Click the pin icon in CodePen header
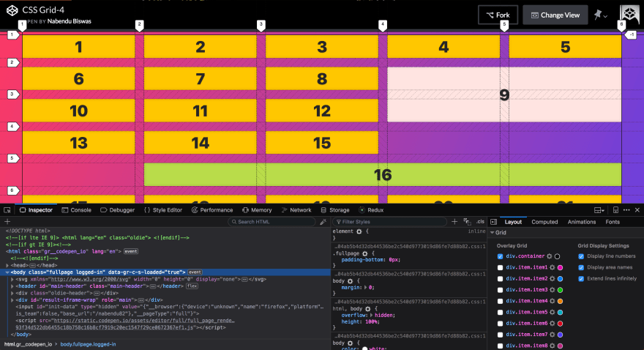Viewport: 644px width, 350px height. [598, 15]
